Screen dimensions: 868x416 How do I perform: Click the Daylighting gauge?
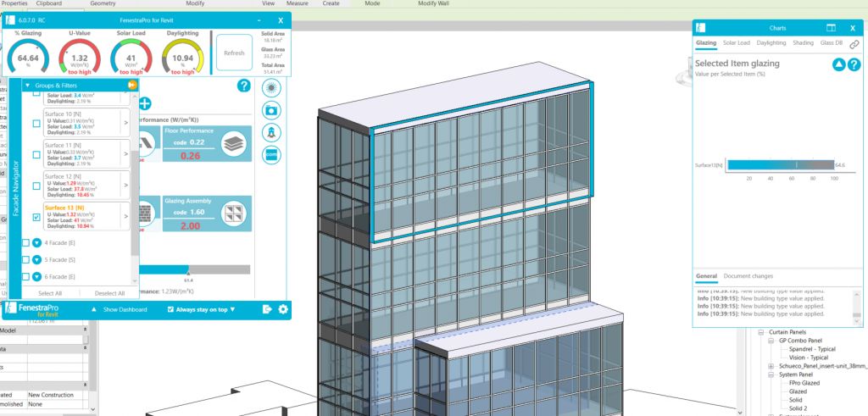[183, 58]
